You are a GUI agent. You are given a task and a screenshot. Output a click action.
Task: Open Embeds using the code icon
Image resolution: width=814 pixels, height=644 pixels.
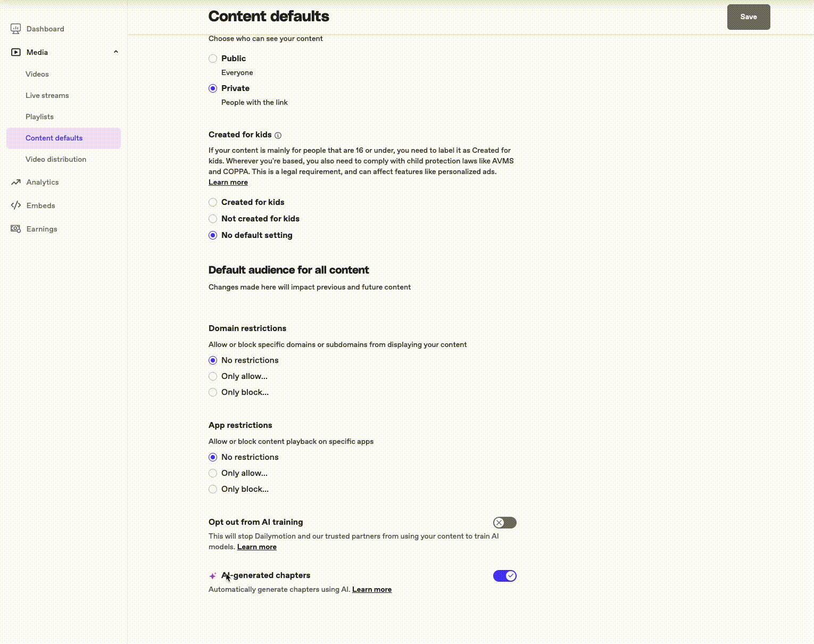click(x=15, y=205)
